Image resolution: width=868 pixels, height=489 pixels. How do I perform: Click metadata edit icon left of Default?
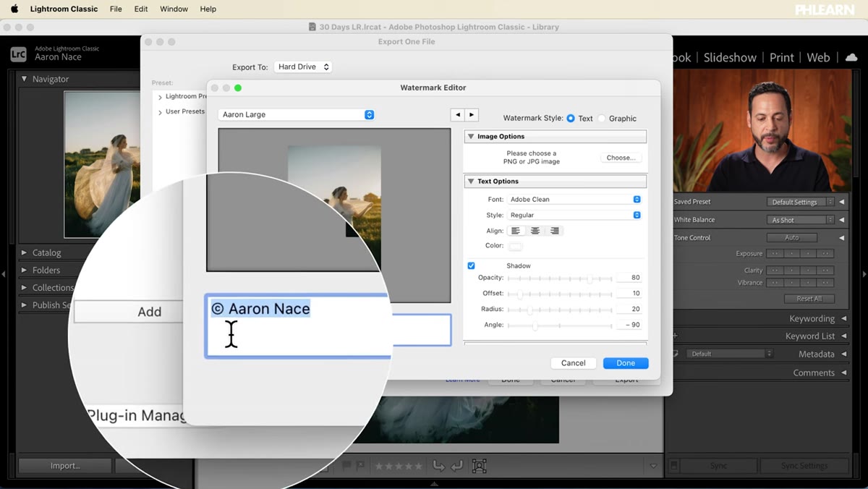pos(675,354)
